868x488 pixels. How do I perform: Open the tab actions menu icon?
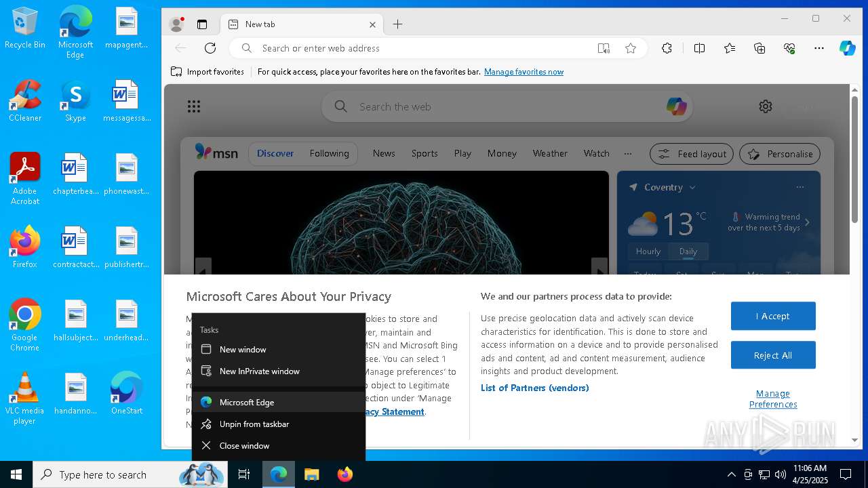[202, 24]
